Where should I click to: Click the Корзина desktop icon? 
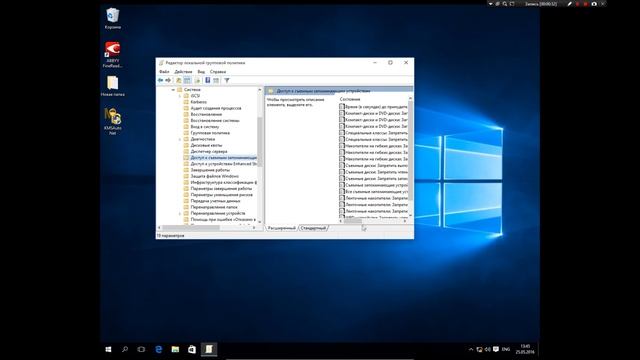click(x=113, y=18)
